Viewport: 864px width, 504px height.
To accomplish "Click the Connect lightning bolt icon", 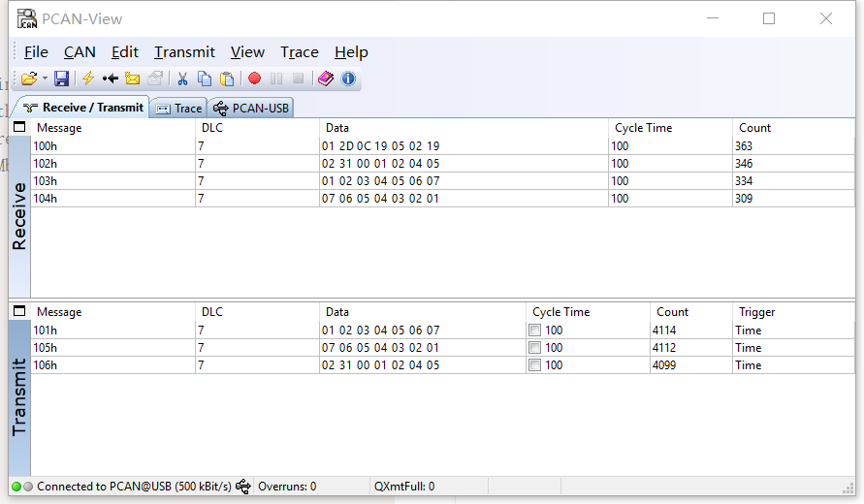I will tap(88, 79).
